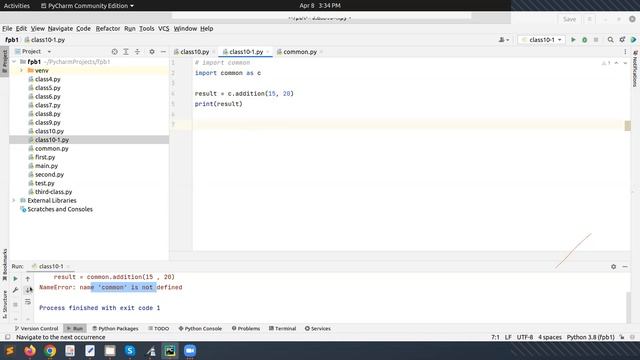Open Files manager from the dock
The width and height of the screenshot is (640, 360).
tap(110, 351)
